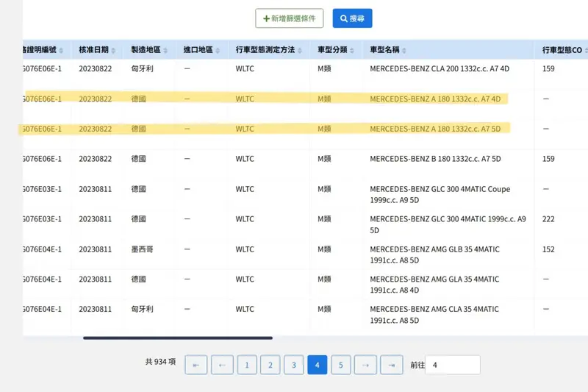Open page 2 of results
Image resolution: width=588 pixels, height=392 pixels.
coord(270,365)
